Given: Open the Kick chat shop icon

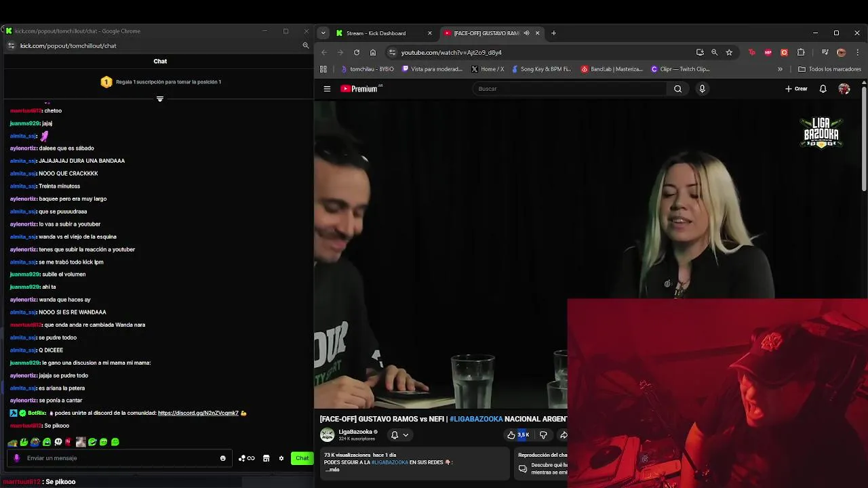Looking at the screenshot, I should pyautogui.click(x=266, y=458).
